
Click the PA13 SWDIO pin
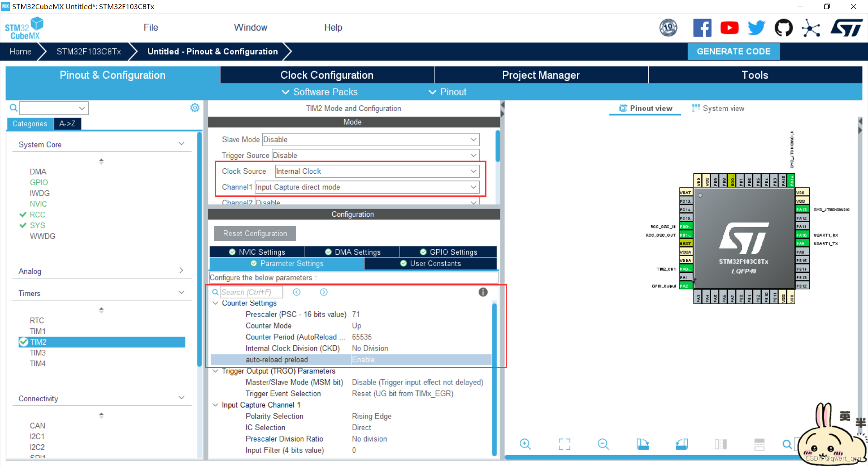click(x=802, y=209)
